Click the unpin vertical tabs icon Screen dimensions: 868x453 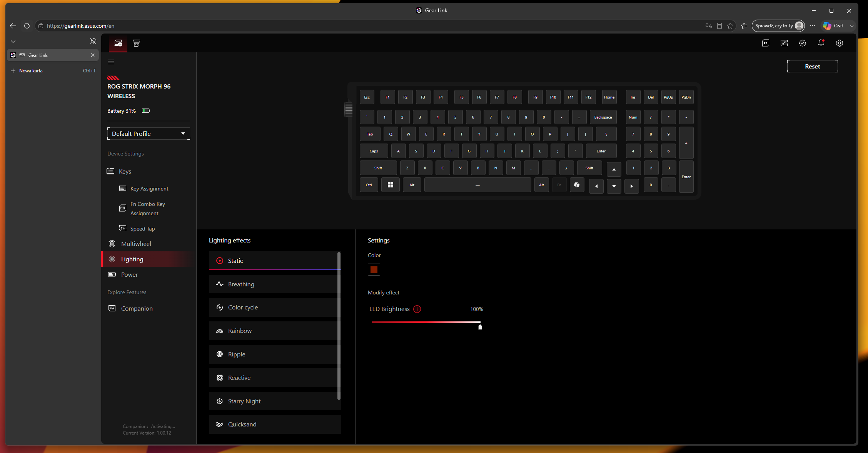93,41
